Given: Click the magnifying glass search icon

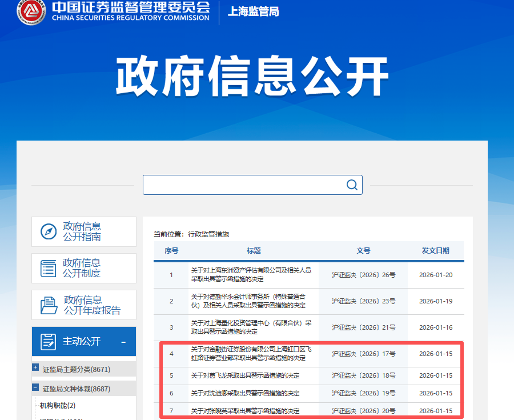Looking at the screenshot, I should (x=351, y=185).
